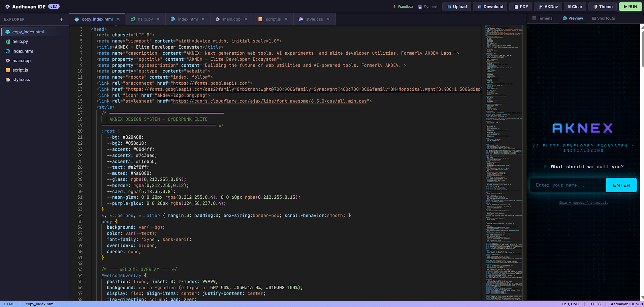
Task: Toggle the Theme button
Action: pos(603,7)
